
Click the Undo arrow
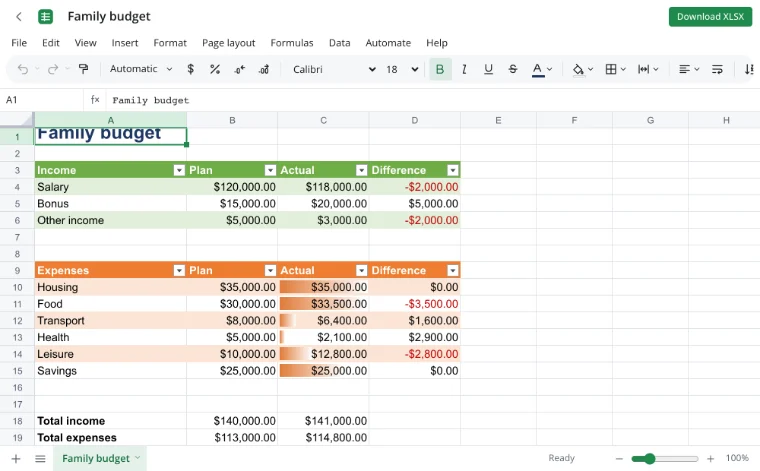tap(23, 69)
